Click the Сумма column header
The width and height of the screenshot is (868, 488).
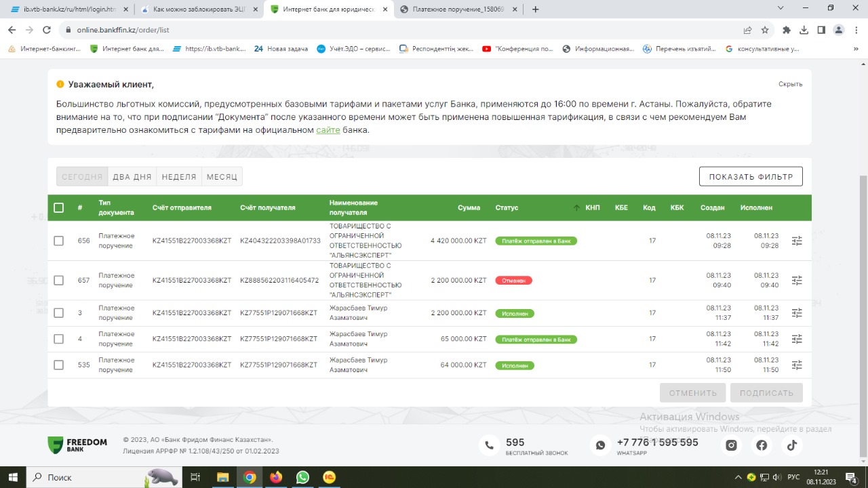[x=469, y=207]
